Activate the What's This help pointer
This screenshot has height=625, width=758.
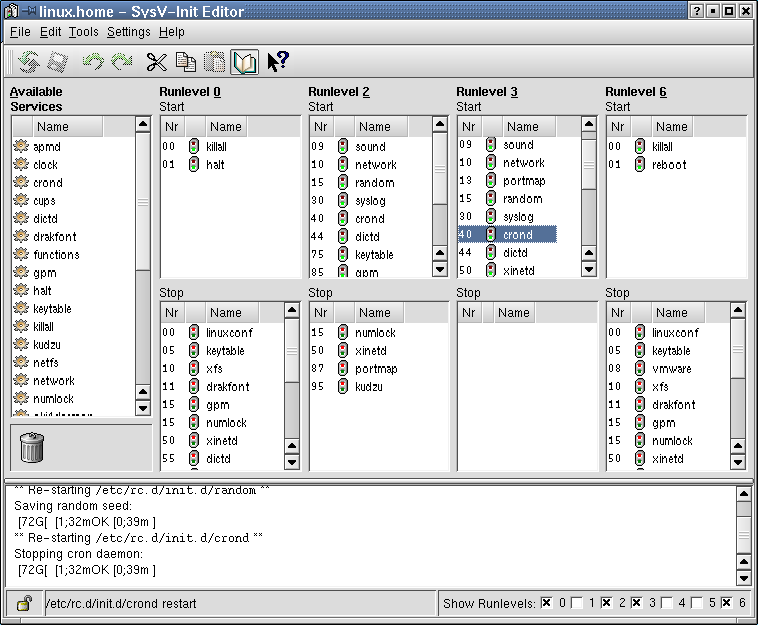(277, 62)
